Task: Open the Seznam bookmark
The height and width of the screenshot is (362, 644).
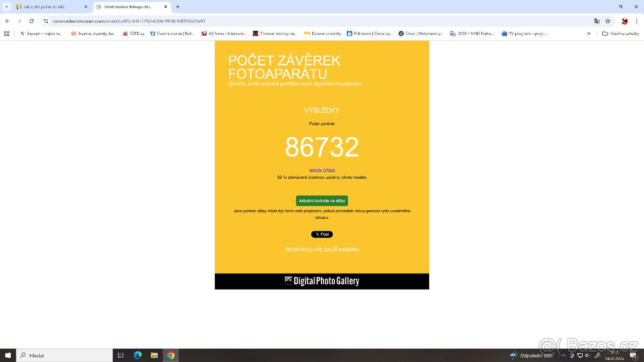Action: 41,33
